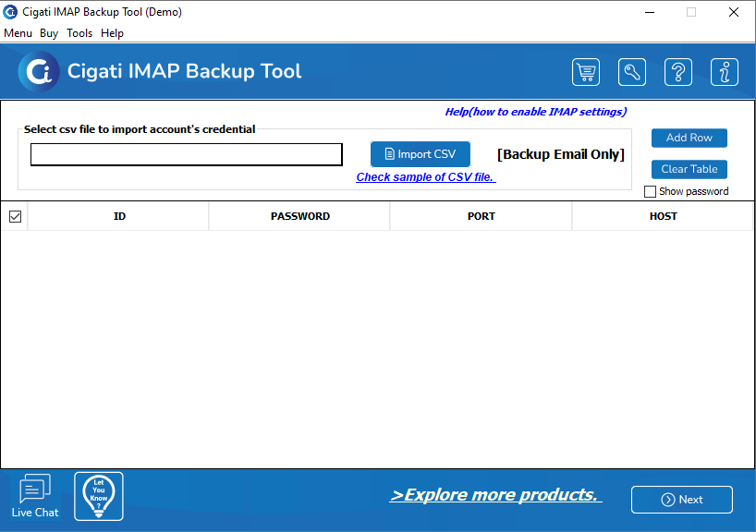This screenshot has height=532, width=756.
Task: Click the Add Row button
Action: point(689,138)
